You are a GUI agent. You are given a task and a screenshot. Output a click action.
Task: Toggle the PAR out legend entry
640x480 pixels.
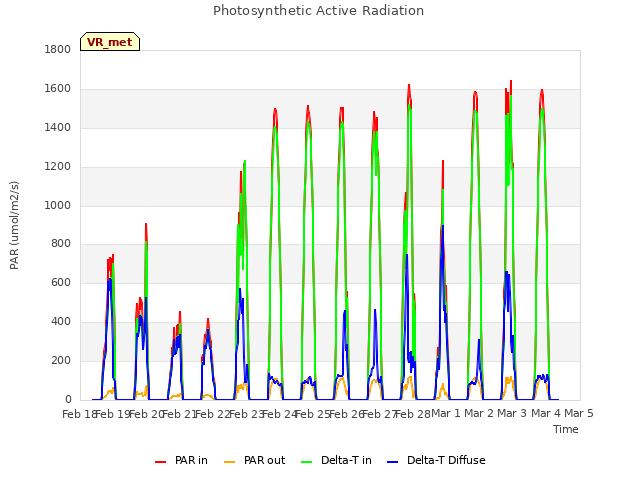pyautogui.click(x=255, y=460)
